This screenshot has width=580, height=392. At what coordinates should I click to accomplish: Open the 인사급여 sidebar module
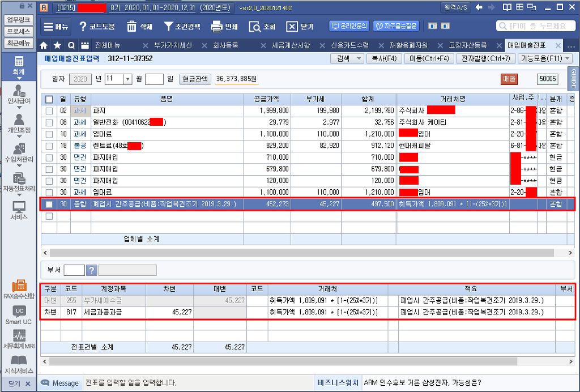point(19,94)
